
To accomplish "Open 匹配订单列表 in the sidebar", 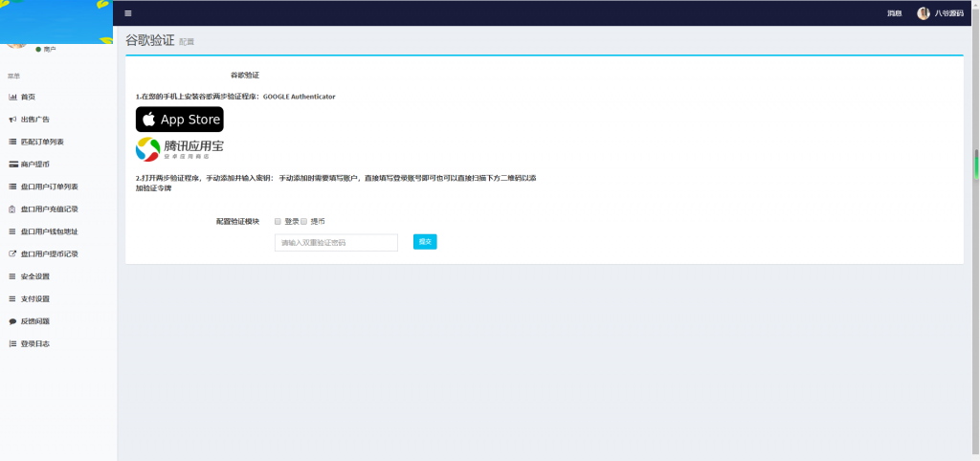I will (42, 142).
